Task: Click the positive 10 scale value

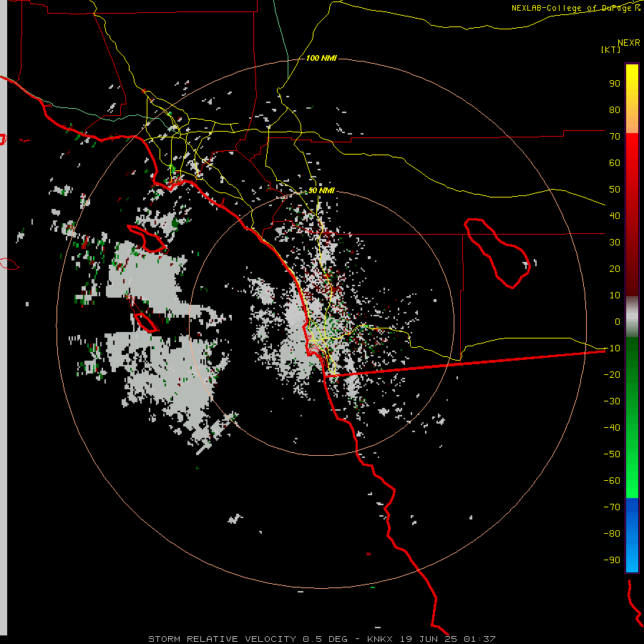Action: [x=615, y=296]
